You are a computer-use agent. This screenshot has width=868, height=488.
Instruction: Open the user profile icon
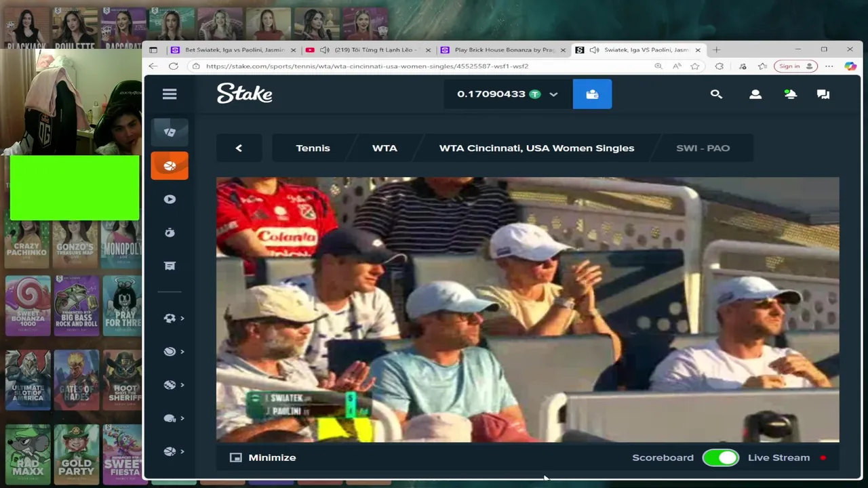click(755, 94)
